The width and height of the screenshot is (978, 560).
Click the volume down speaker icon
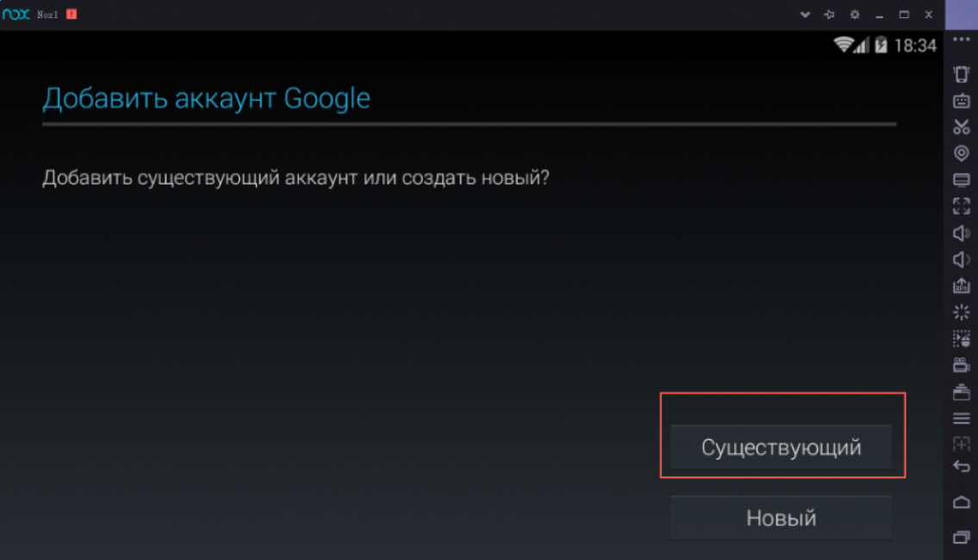(961, 258)
